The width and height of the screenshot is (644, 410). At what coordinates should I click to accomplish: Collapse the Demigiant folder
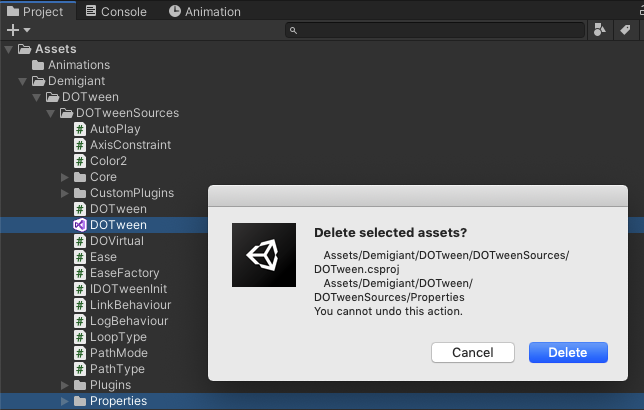coord(23,82)
